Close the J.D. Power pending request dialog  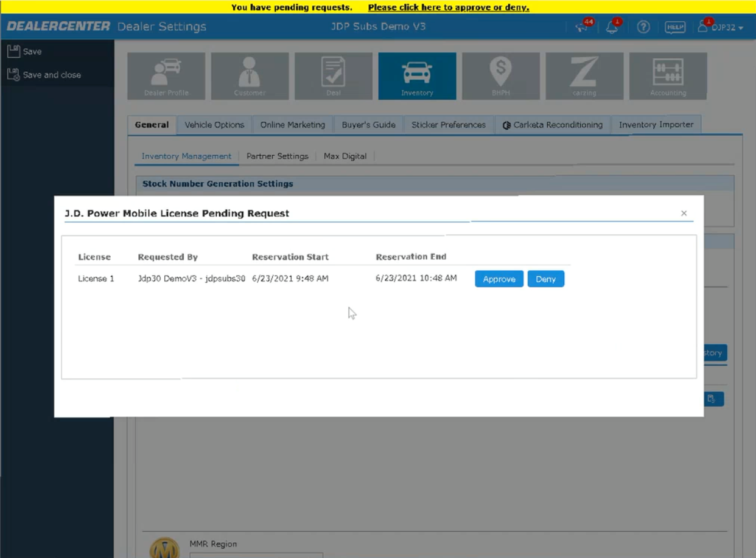coord(684,214)
